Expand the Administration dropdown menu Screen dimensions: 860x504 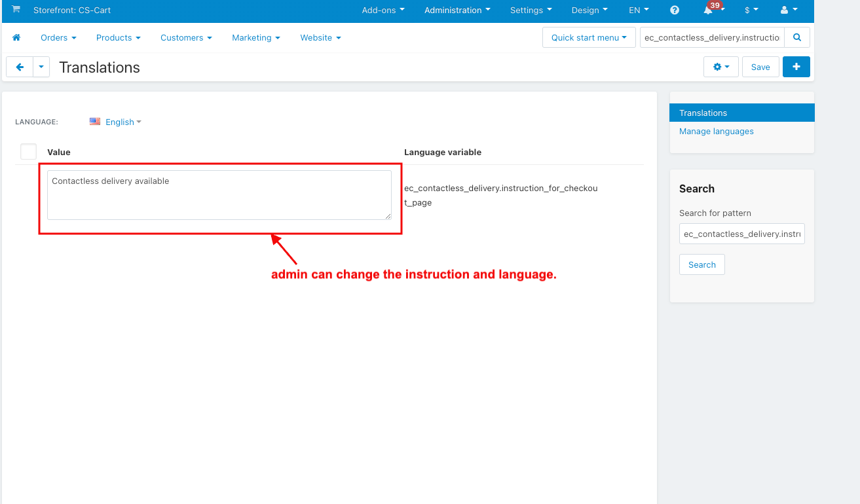pos(457,10)
